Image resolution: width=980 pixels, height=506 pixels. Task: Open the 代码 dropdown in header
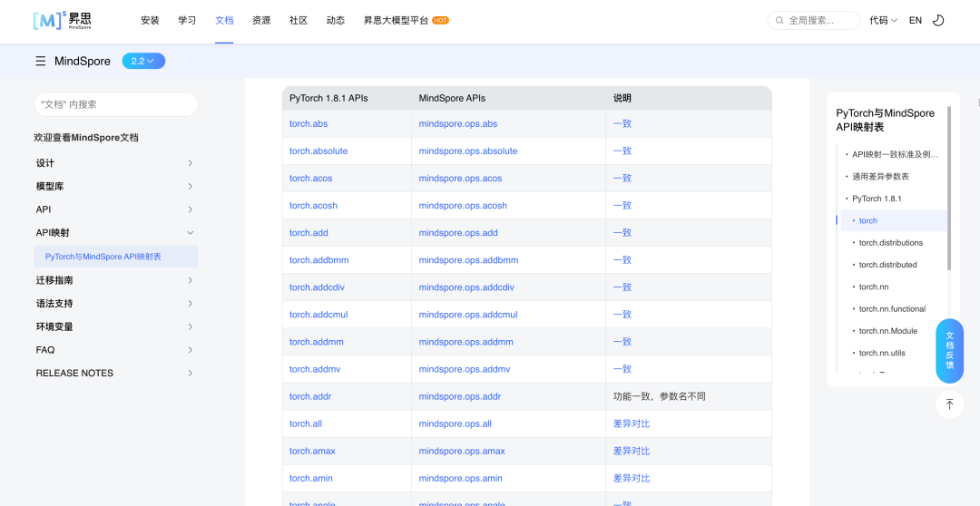click(883, 20)
